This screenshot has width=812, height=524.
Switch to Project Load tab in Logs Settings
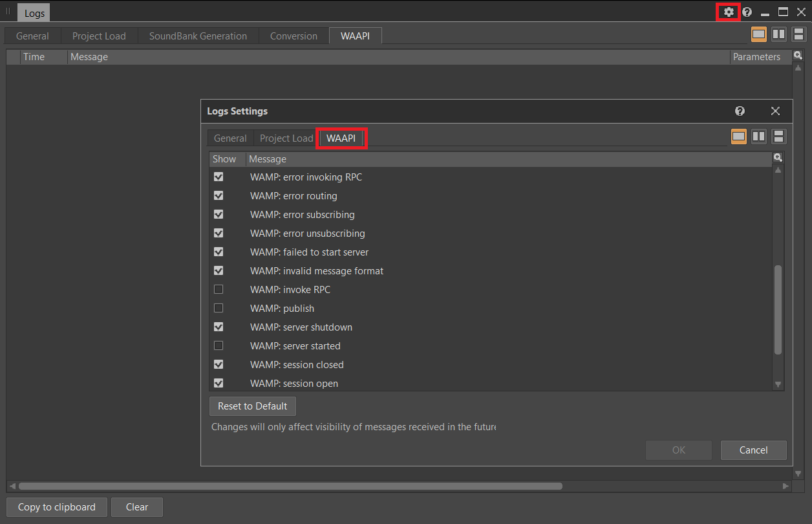pos(286,138)
